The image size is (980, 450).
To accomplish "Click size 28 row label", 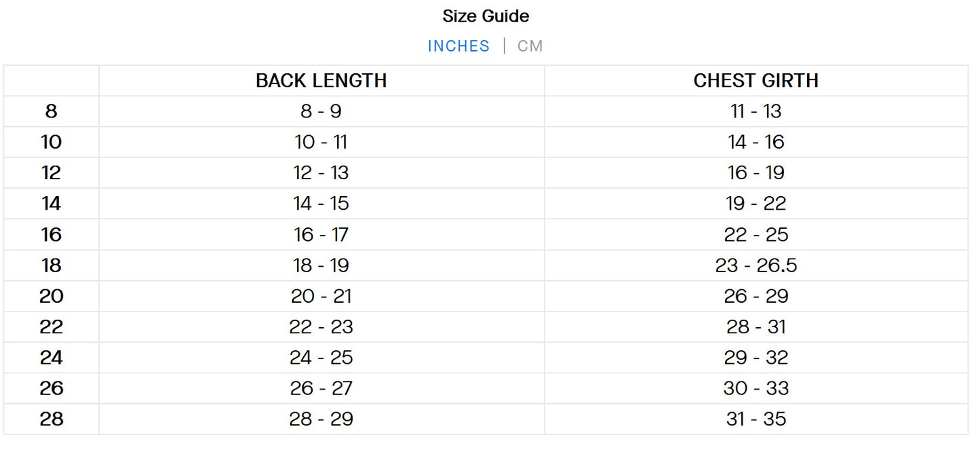I will pyautogui.click(x=52, y=419).
